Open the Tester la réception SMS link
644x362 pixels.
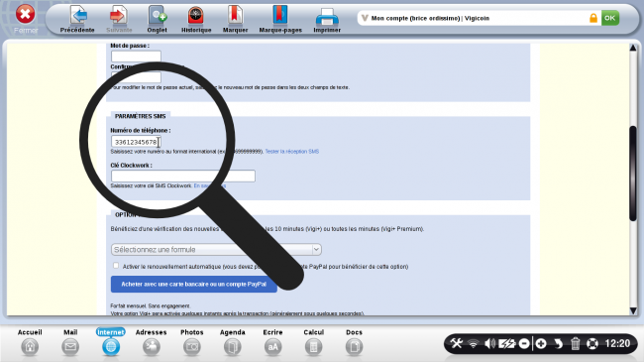coord(291,152)
